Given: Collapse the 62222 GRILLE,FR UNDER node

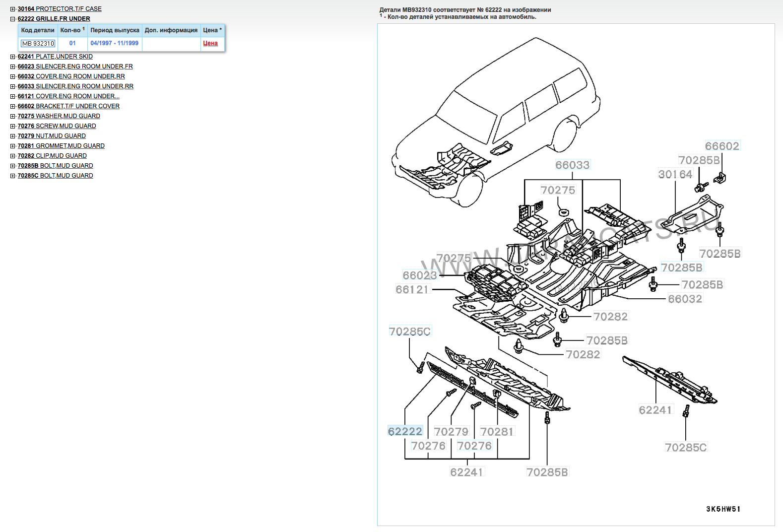Looking at the screenshot, I should pyautogui.click(x=13, y=19).
